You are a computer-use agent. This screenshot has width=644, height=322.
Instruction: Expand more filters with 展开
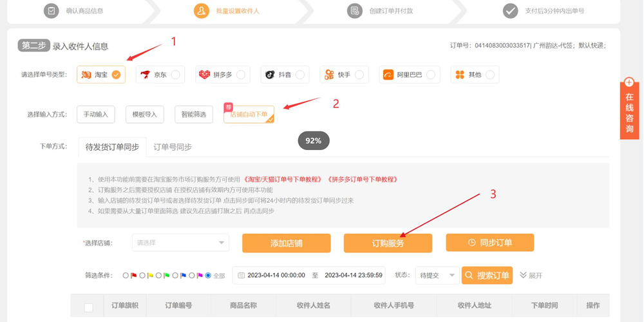pos(531,276)
